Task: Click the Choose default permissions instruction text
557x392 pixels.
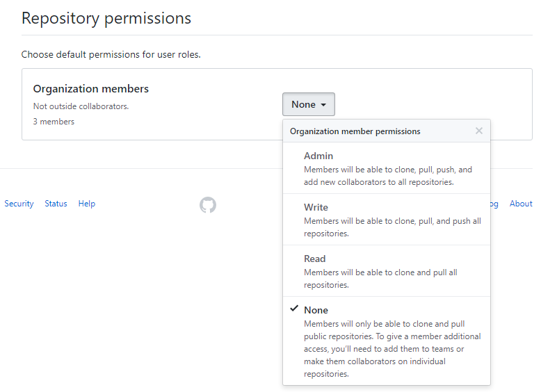Action: [x=111, y=54]
